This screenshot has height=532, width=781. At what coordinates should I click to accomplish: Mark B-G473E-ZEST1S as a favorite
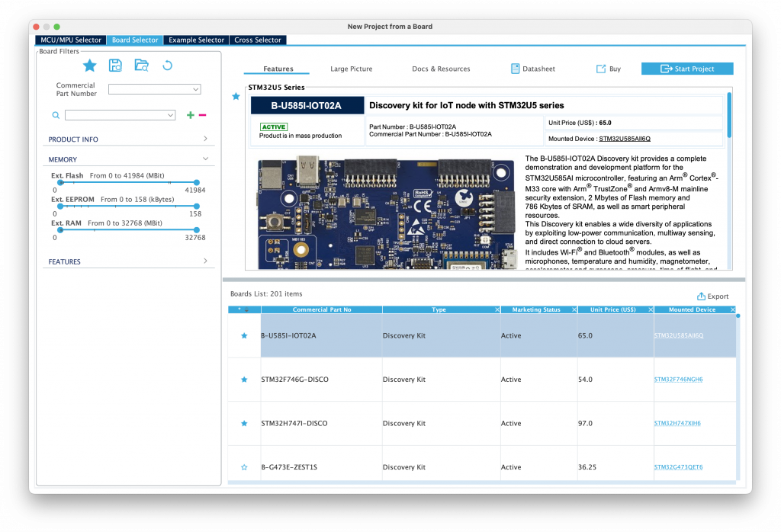[x=244, y=466]
